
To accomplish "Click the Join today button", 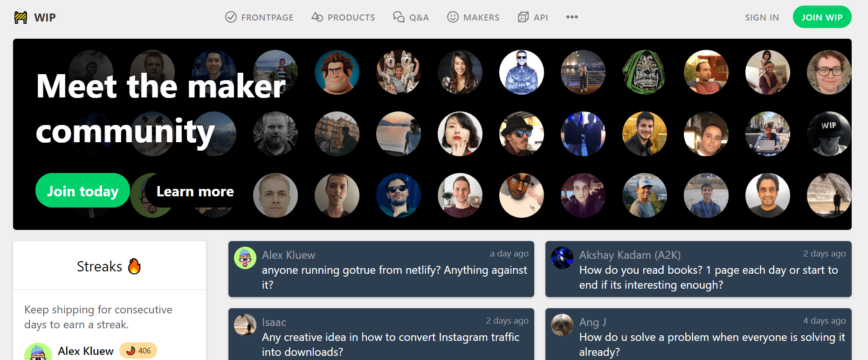I will pyautogui.click(x=83, y=191).
